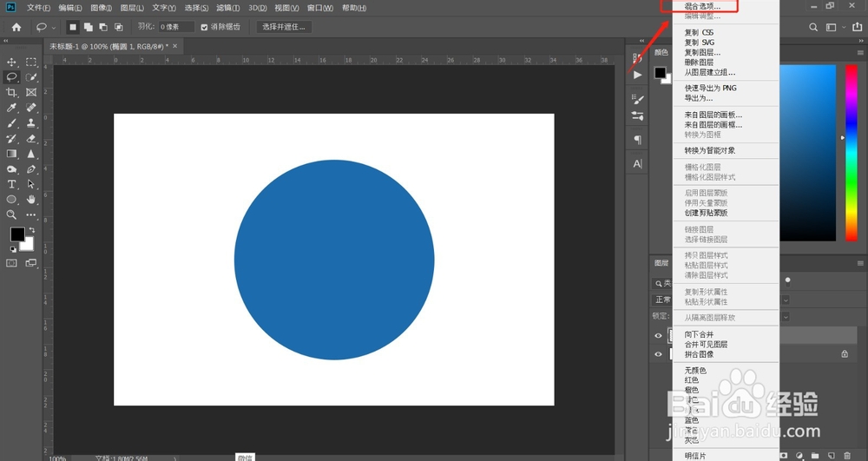Open the Layers panel menu
This screenshot has height=461, width=868.
click(860, 263)
